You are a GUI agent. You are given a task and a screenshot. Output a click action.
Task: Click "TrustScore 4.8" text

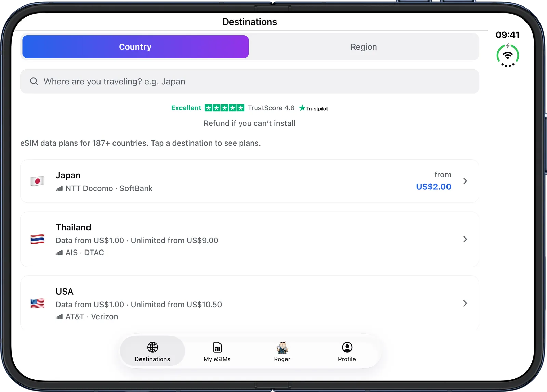[271, 108]
